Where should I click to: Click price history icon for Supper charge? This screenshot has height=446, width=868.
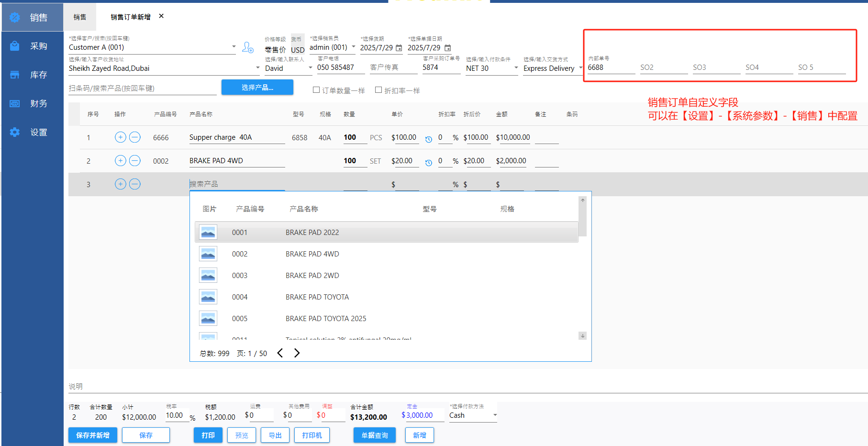429,139
